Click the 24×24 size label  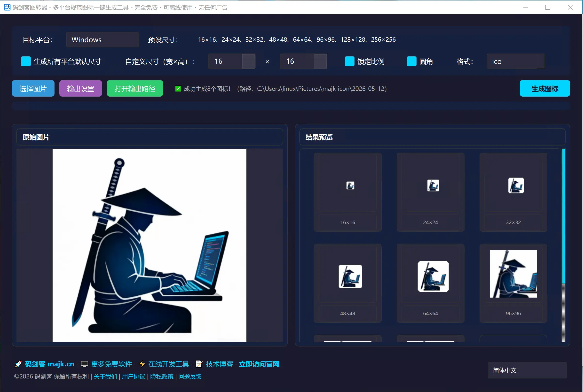pos(430,222)
